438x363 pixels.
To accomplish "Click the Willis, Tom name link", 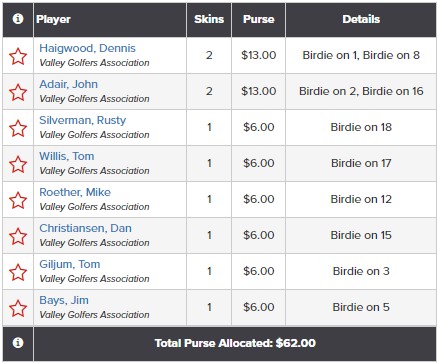I will tap(67, 156).
